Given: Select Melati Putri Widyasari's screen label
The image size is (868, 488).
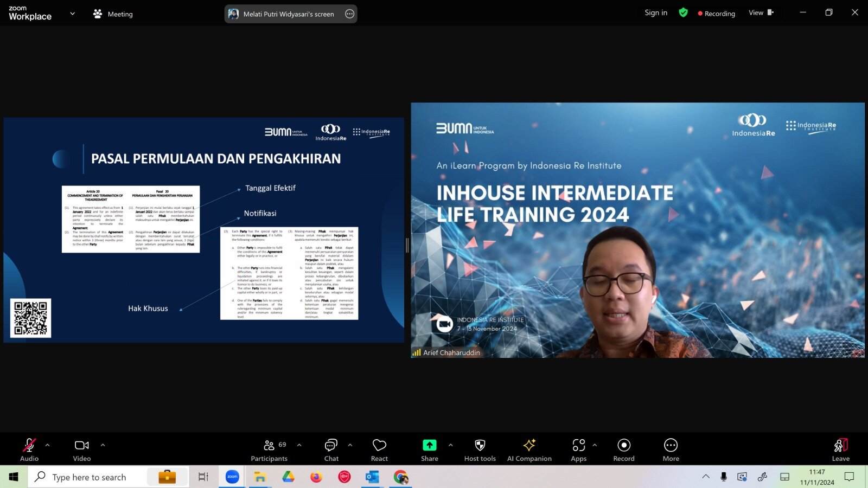Looking at the screenshot, I should coord(288,14).
